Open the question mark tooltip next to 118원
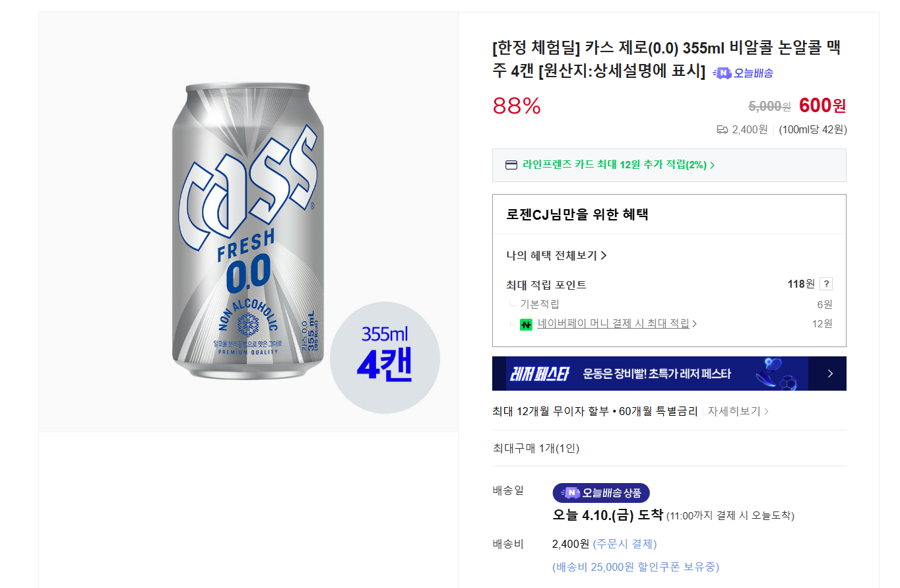This screenshot has height=588, width=900. pos(827,283)
